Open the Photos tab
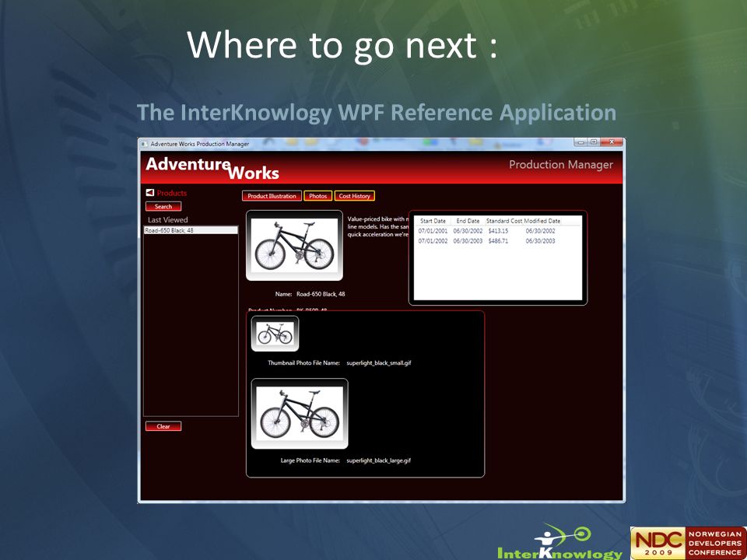This screenshot has height=560, width=747. [317, 196]
